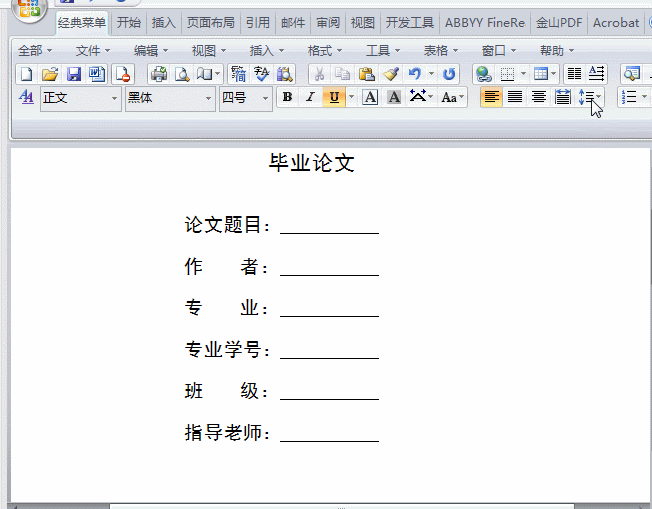The image size is (652, 509).
Task: Redo action with blue arrow icon
Action: pyautogui.click(x=449, y=74)
